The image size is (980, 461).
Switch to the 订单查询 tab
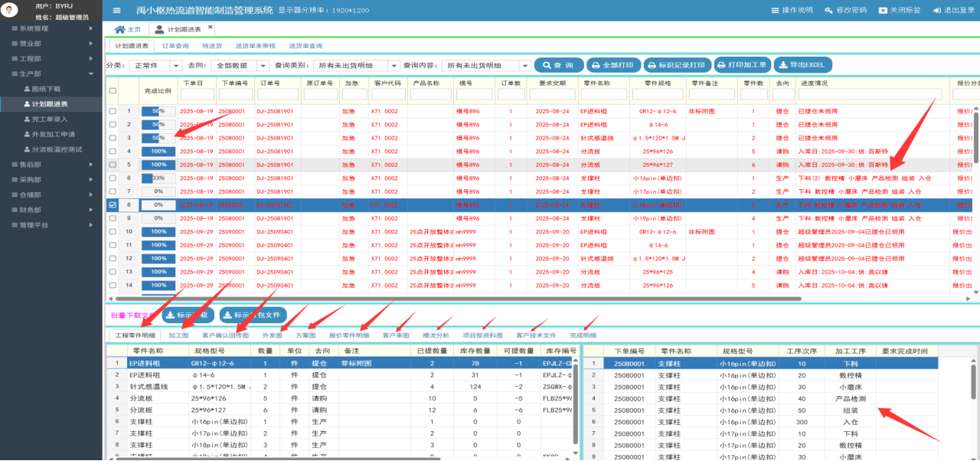point(175,47)
